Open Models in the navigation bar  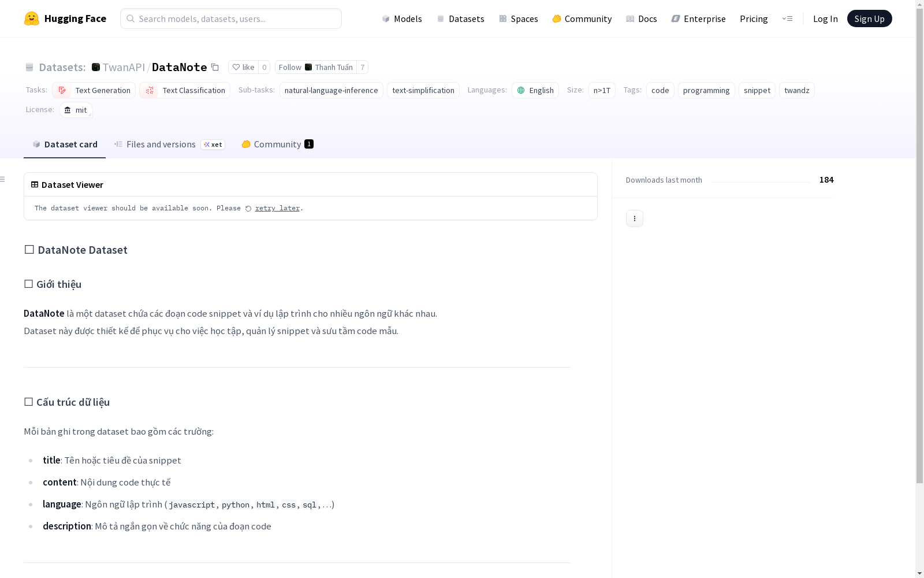(402, 18)
